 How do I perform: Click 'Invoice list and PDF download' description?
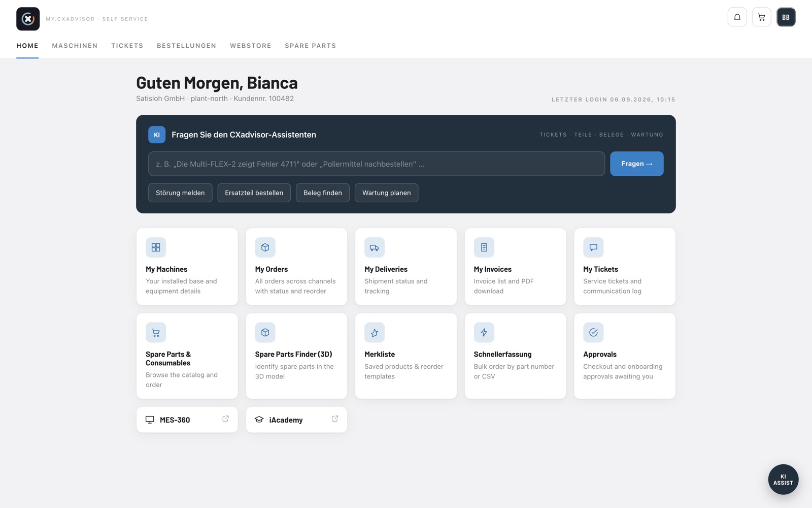tap(504, 286)
